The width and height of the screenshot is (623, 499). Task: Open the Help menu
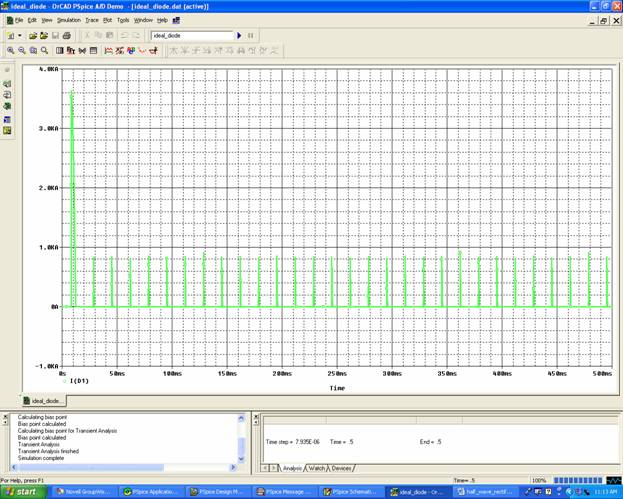162,20
